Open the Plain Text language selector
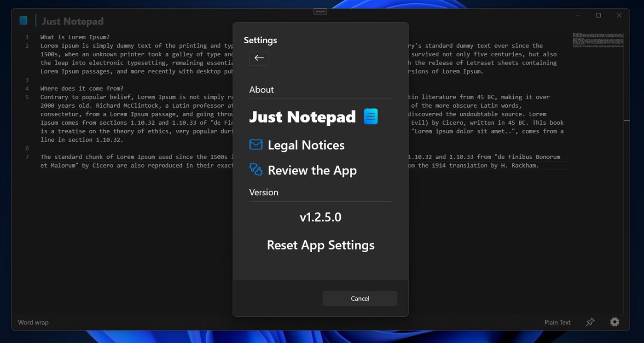 coord(557,322)
